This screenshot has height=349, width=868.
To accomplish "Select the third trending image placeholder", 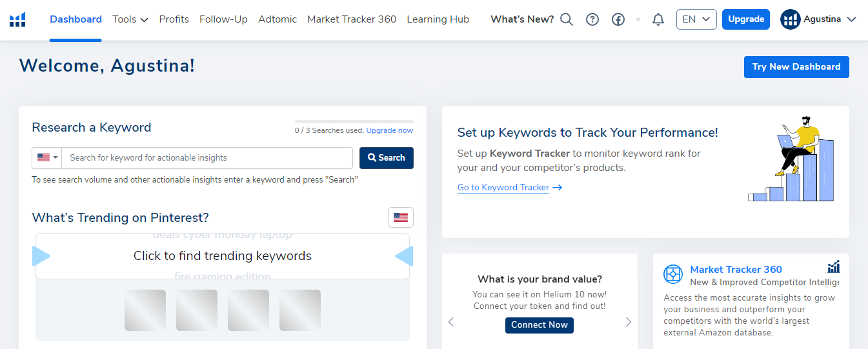I will tap(248, 310).
